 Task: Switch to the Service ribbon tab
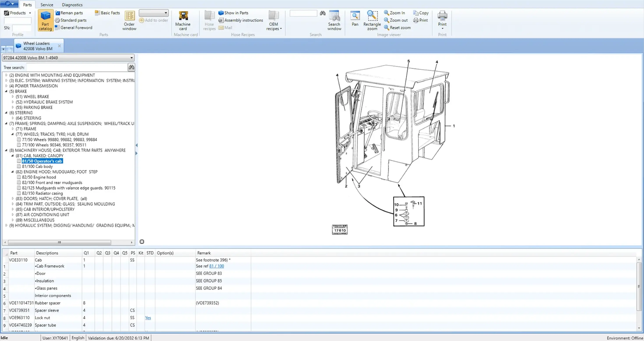[x=47, y=5]
